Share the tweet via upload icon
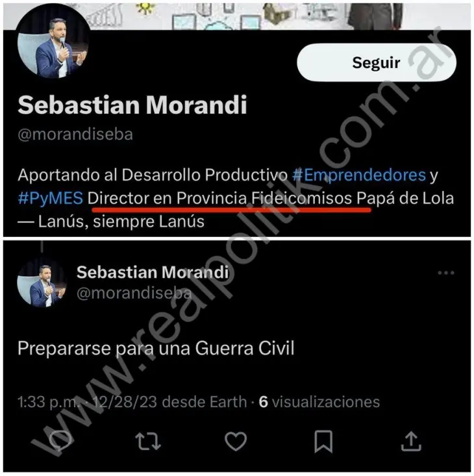 tap(411, 441)
